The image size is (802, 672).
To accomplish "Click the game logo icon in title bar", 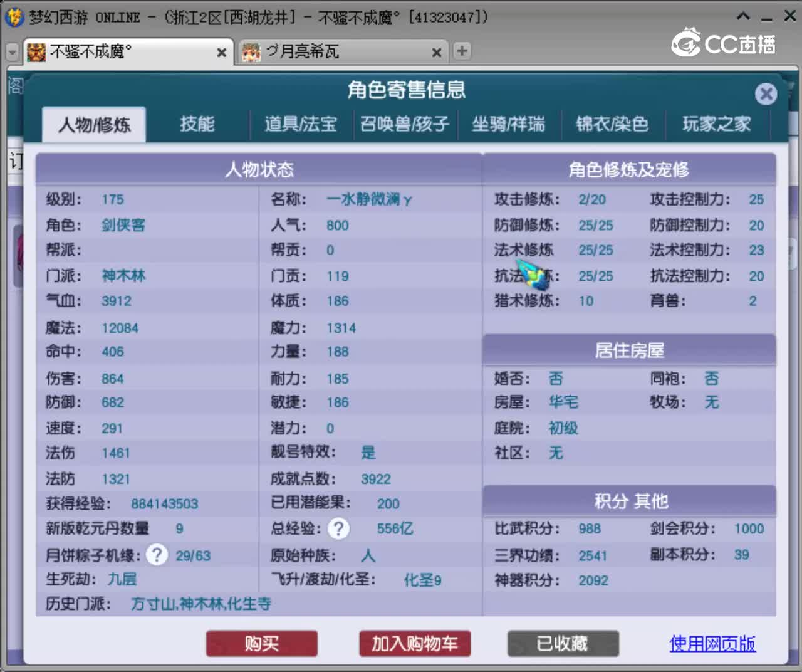I will (14, 17).
